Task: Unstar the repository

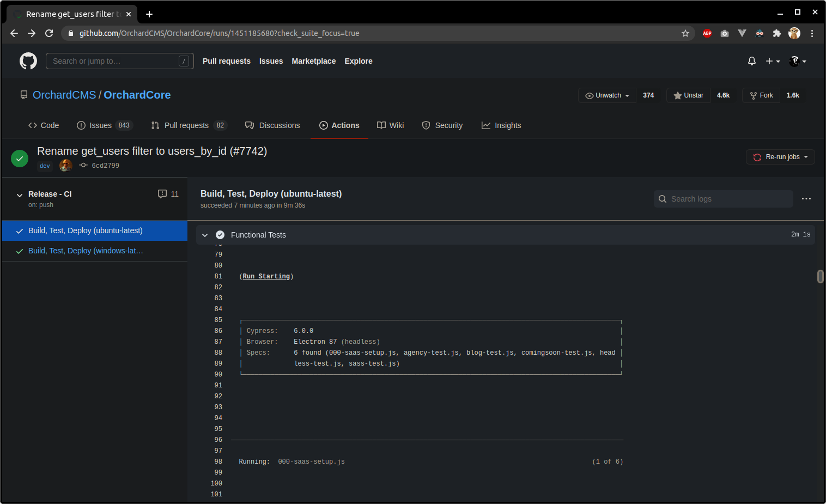Action: tap(688, 95)
